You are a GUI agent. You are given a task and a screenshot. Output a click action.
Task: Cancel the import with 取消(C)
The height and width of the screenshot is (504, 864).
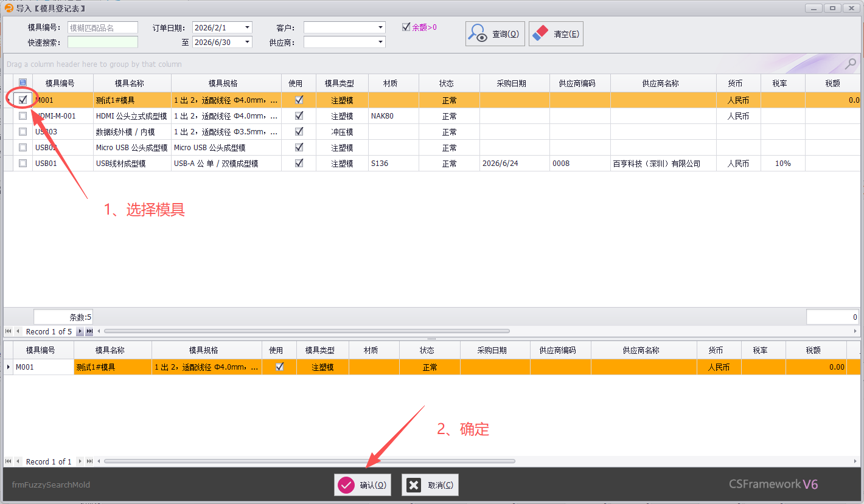430,485
